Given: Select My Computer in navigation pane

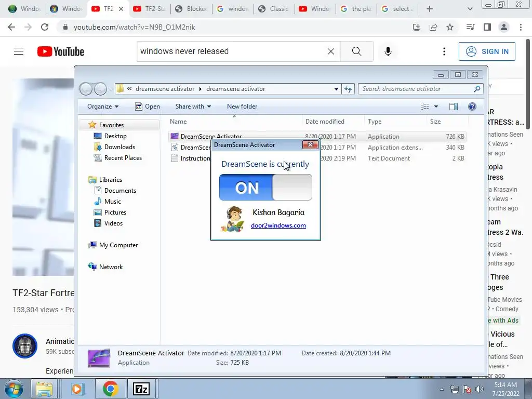Looking at the screenshot, I should tap(118, 245).
